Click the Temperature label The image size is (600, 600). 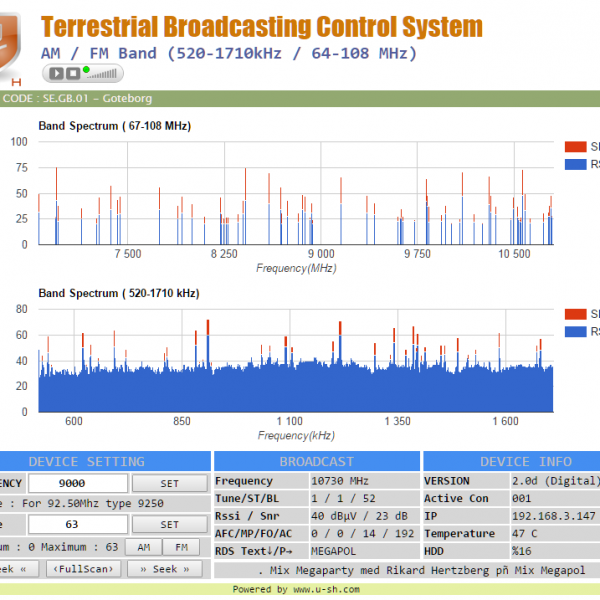tap(460, 533)
